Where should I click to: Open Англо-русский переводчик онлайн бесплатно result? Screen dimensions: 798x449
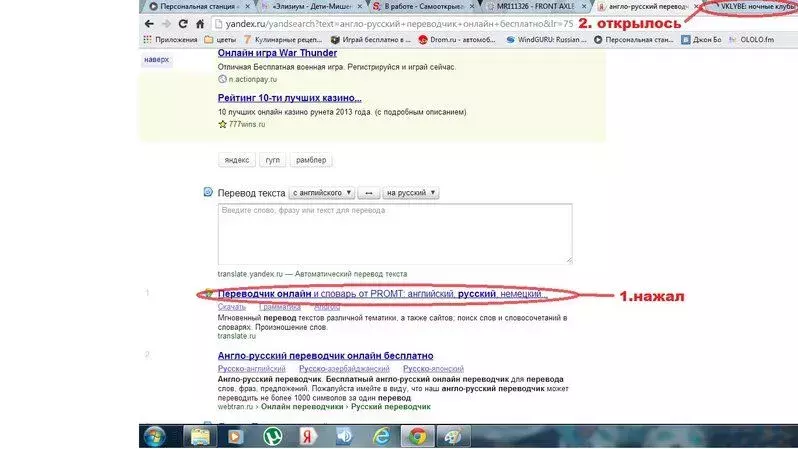click(325, 356)
